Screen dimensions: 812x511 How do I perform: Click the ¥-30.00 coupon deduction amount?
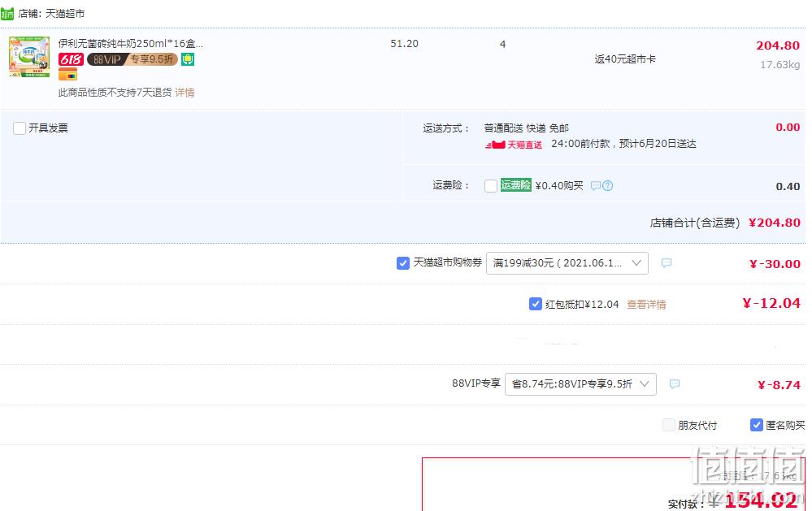tap(775, 264)
